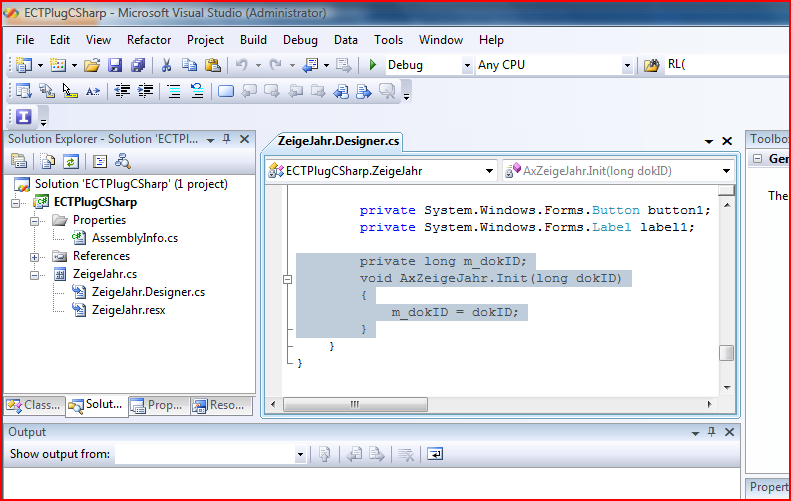Toggle word wrap icon in Output panel

coord(434,454)
